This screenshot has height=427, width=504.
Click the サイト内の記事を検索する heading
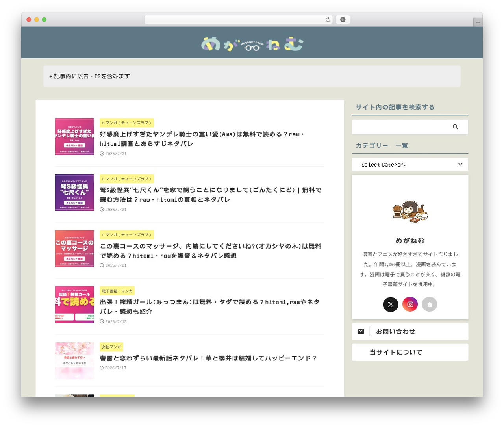[395, 107]
